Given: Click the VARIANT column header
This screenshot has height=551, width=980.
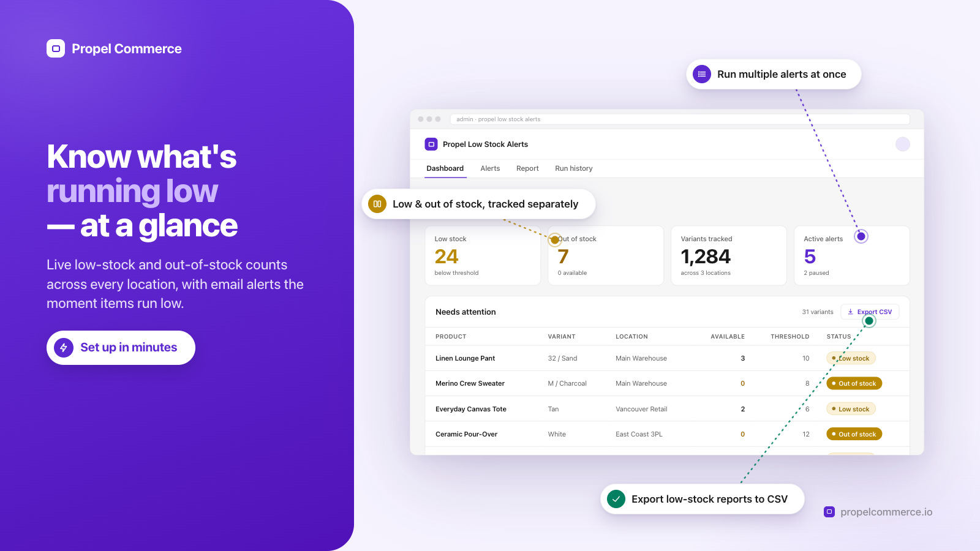Looking at the screenshot, I should (x=562, y=337).
